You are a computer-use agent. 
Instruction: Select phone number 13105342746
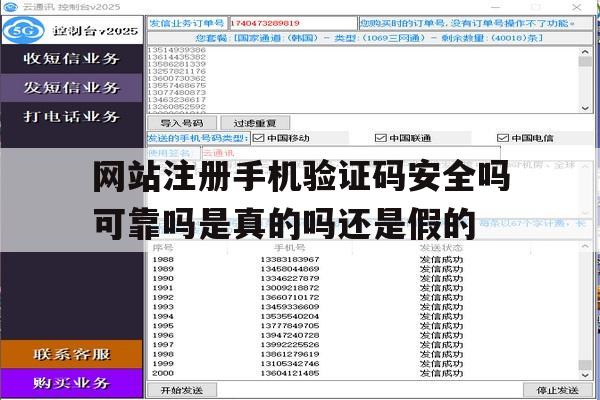coord(290,364)
